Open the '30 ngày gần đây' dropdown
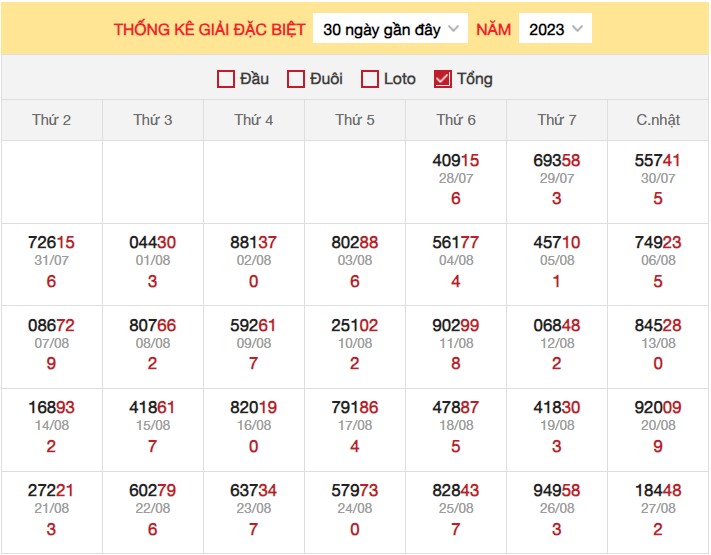This screenshot has height=555, width=711. point(391,29)
